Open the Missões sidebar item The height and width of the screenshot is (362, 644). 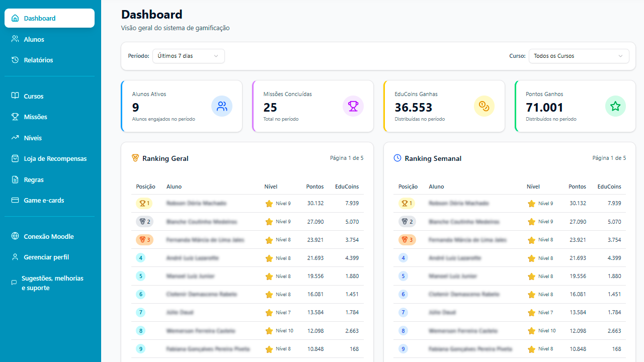35,117
